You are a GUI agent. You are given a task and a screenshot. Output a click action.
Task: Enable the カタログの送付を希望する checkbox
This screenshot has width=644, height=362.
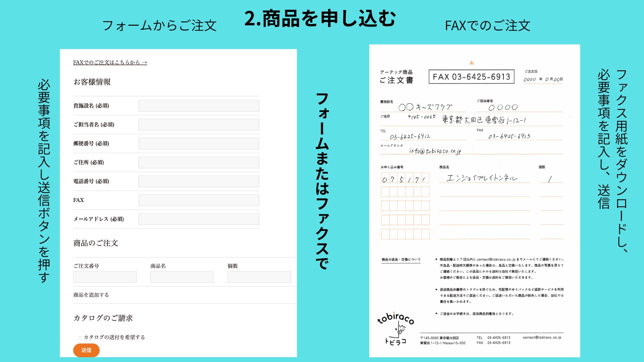click(80, 338)
